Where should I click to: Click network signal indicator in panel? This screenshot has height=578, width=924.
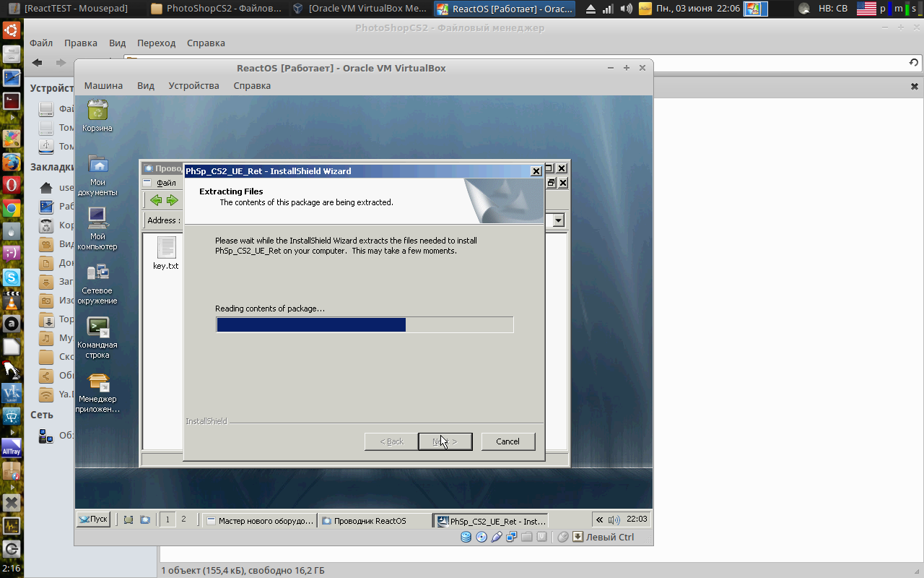pos(608,9)
